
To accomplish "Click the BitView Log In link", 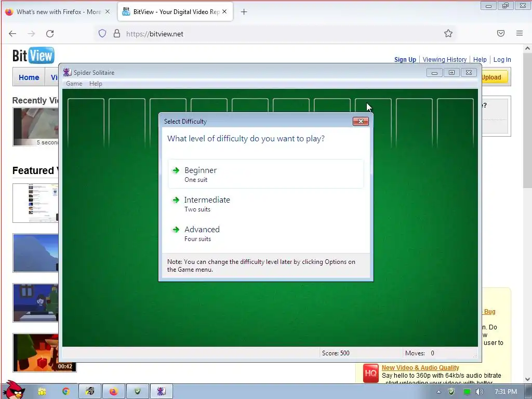I will pos(502,59).
